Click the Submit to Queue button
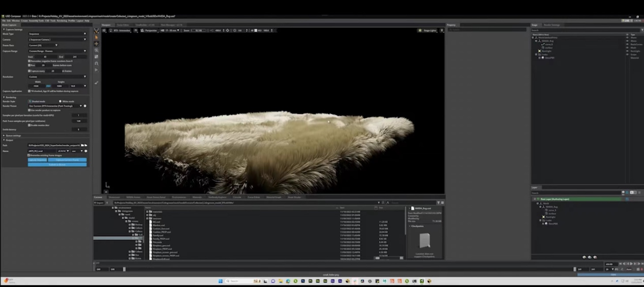The width and height of the screenshot is (644, 287). [x=57, y=165]
